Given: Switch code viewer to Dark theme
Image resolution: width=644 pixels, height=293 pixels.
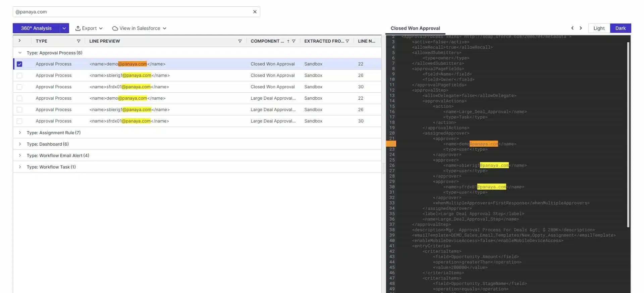Looking at the screenshot, I should (x=620, y=28).
